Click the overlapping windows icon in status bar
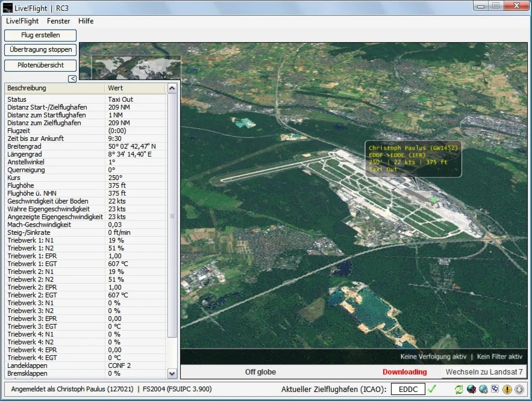Viewport: 532px width, 401px height. click(495, 390)
